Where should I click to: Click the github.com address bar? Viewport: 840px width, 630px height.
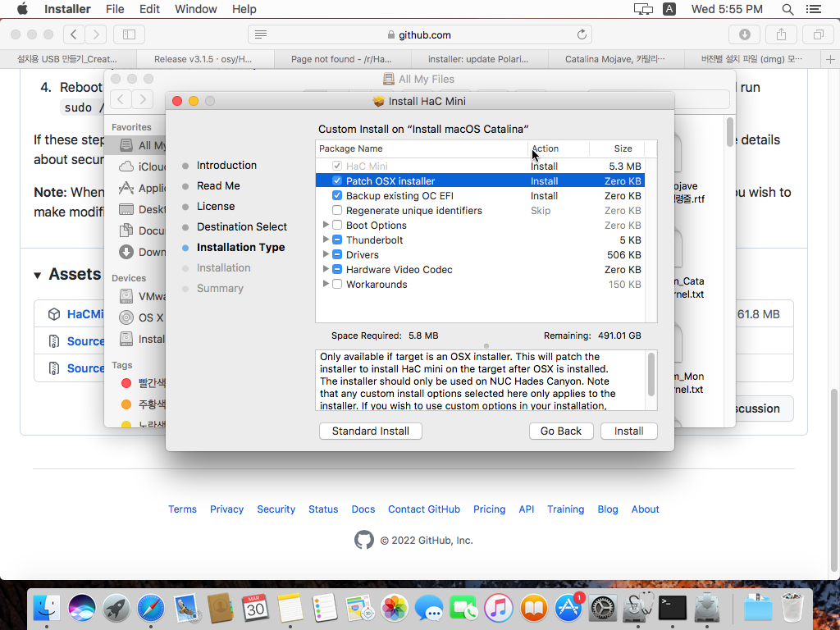point(419,34)
